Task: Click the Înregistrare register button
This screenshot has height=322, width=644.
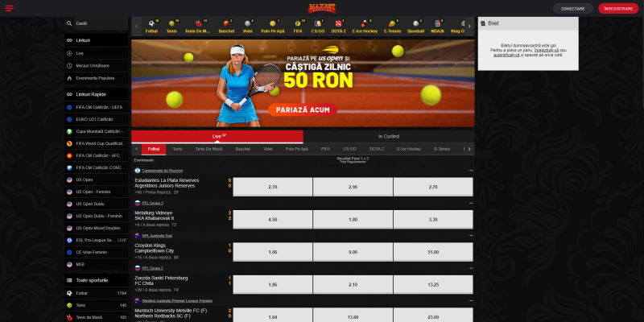Action: point(618,9)
